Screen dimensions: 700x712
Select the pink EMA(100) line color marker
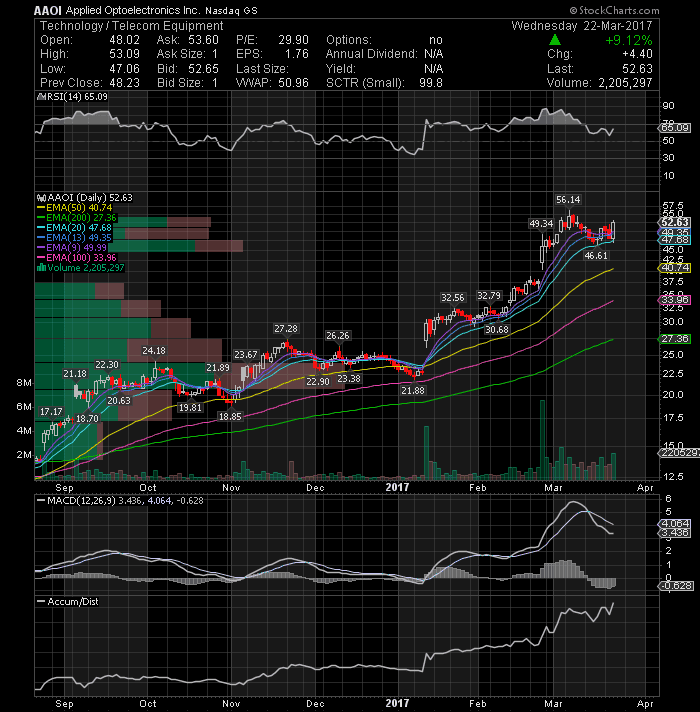click(x=41, y=257)
